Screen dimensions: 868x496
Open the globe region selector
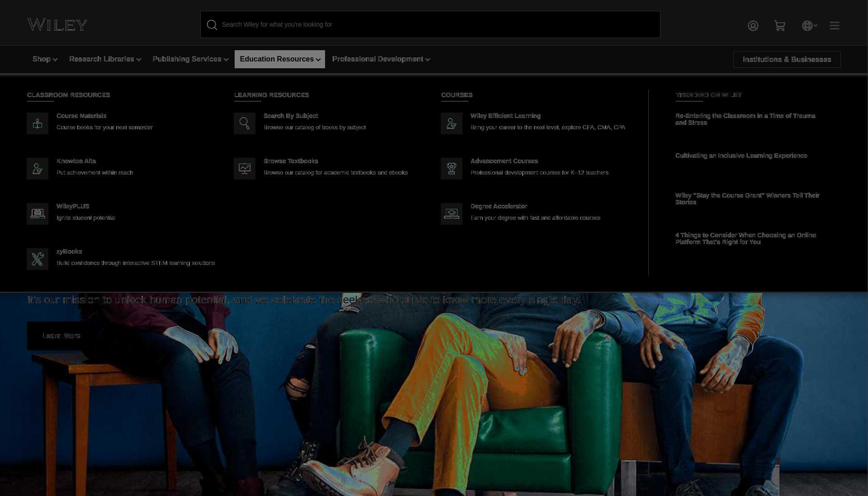pos(809,26)
